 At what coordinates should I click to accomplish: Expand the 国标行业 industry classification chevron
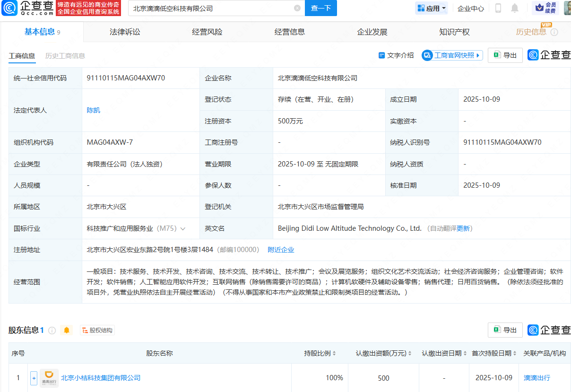[183, 228]
